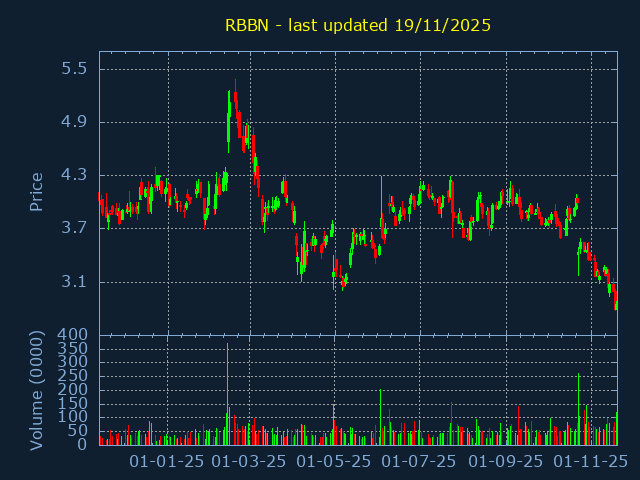Click the Price y-axis label
Viewport: 640px width, 480px height.
pos(37,191)
